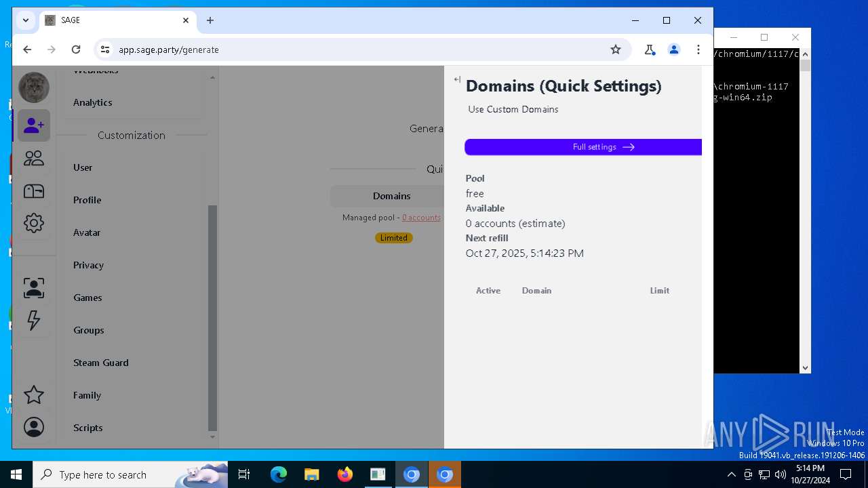Open a new browser tab
This screenshot has height=488, width=868.
pyautogui.click(x=210, y=20)
